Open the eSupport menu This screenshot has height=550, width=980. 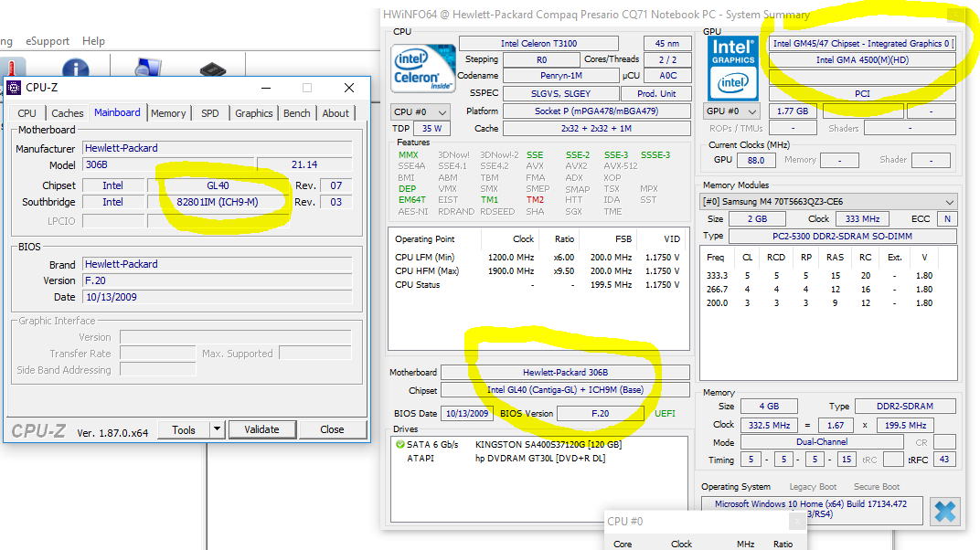coord(47,41)
